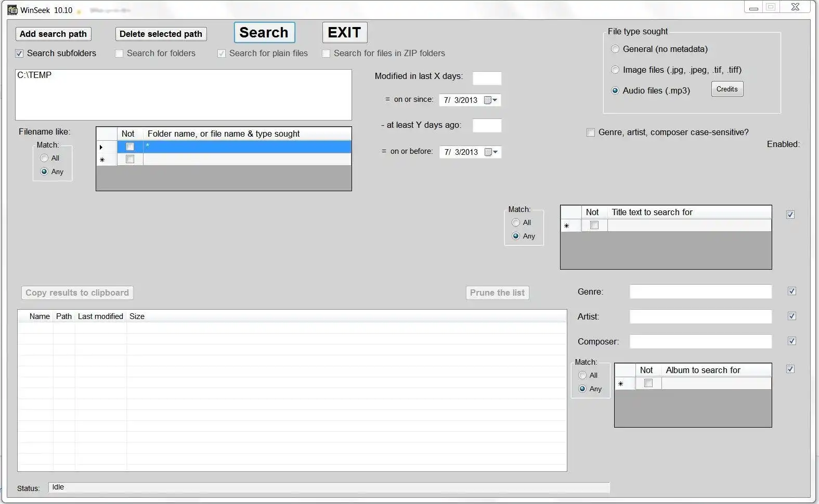This screenshot has width=819, height=504.
Task: Check Not box in Album row
Action: click(648, 383)
